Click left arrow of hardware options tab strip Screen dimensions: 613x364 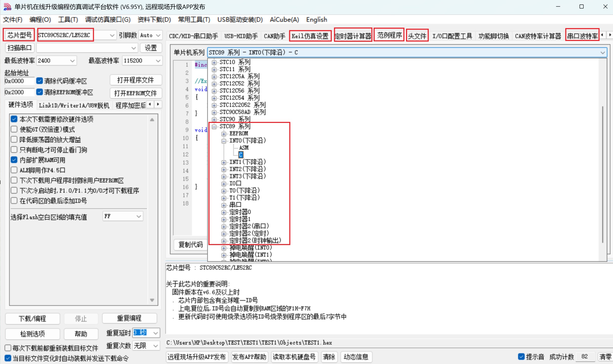coord(150,105)
